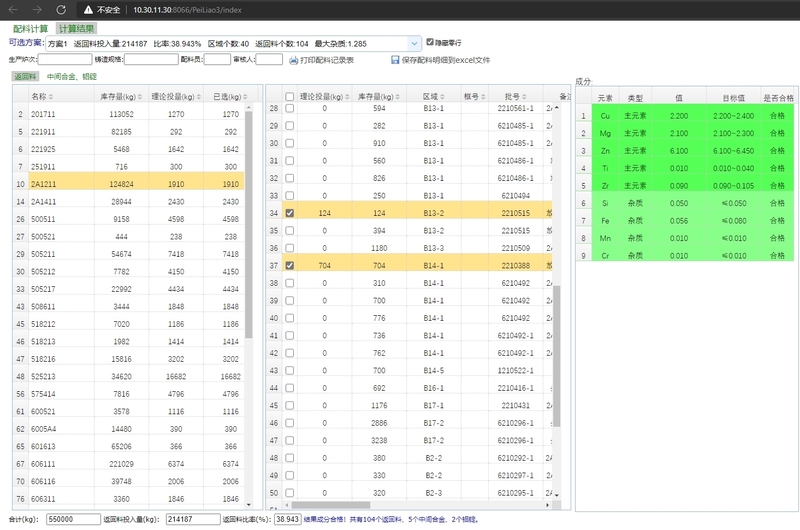Viewport: 800px width, 530px height.
Task: Check the row 43 checkbox (B14-5)
Action: [x=289, y=370]
